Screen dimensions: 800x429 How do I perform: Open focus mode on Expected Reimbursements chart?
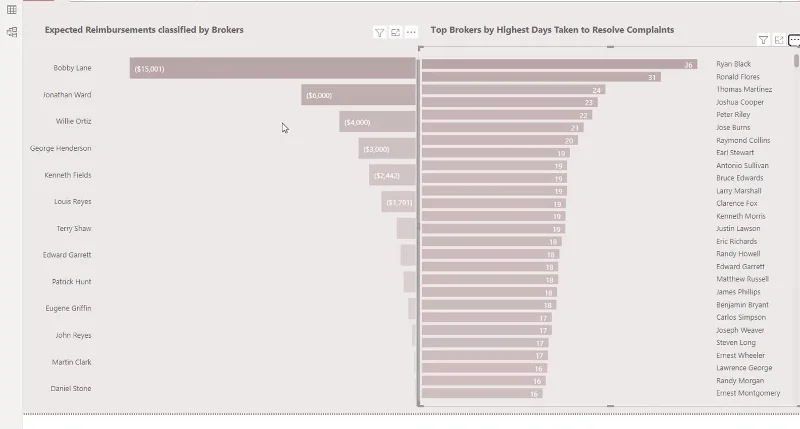[x=395, y=33]
